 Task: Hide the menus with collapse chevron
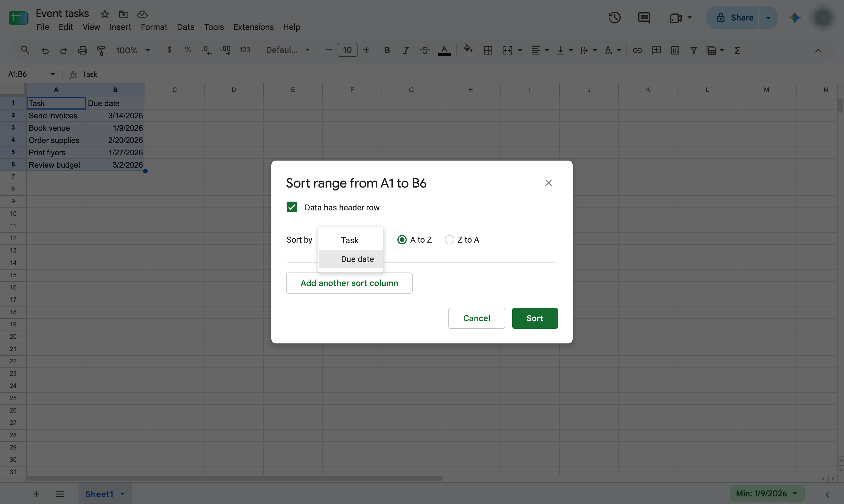(x=818, y=51)
